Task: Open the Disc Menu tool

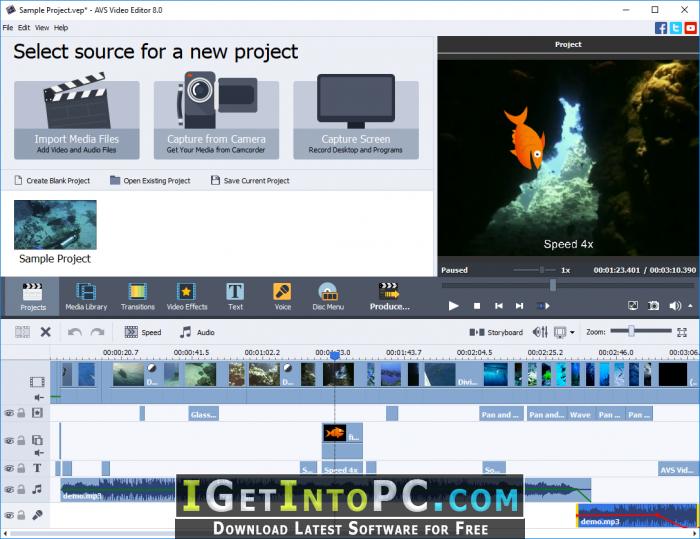Action: tap(328, 297)
